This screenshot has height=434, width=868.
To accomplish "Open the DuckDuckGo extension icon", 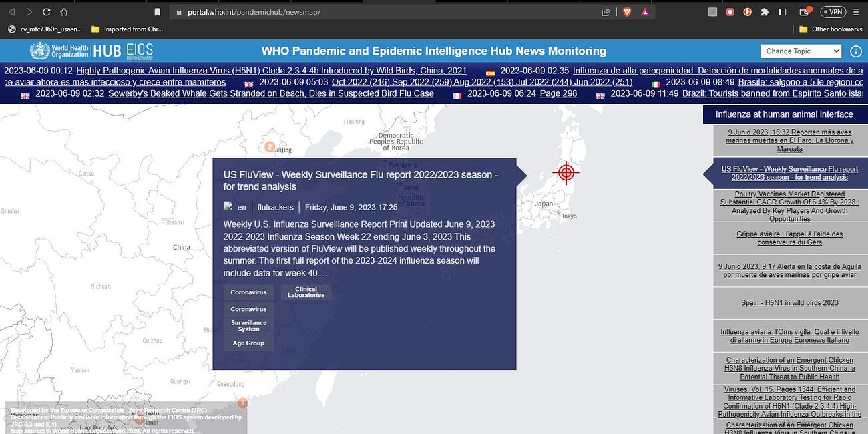I will (747, 12).
